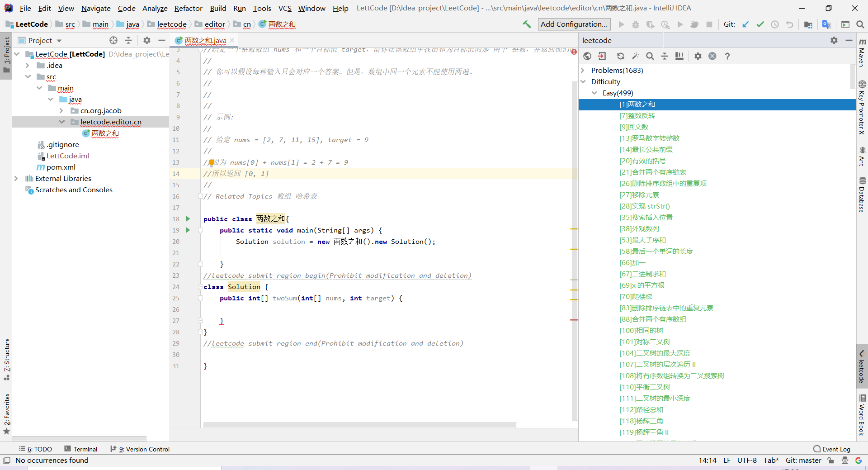Open leetcode plugin settings gear
Viewport: 868px width, 470px height.
[698, 56]
